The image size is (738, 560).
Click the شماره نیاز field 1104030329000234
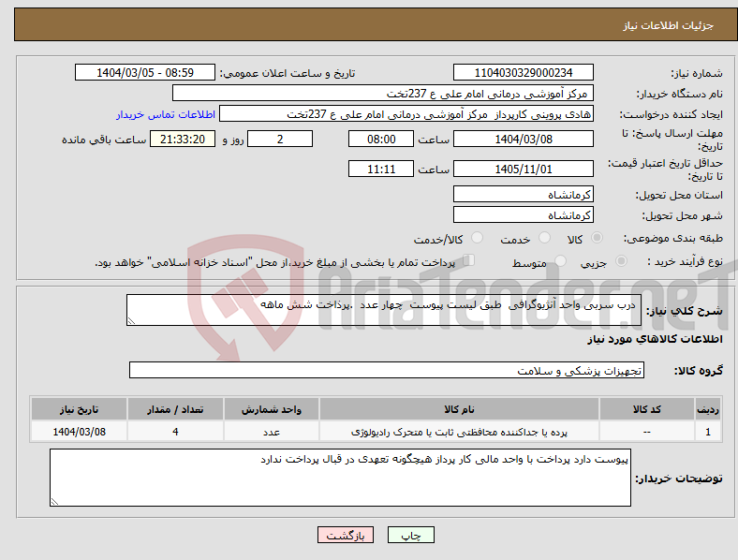point(524,72)
